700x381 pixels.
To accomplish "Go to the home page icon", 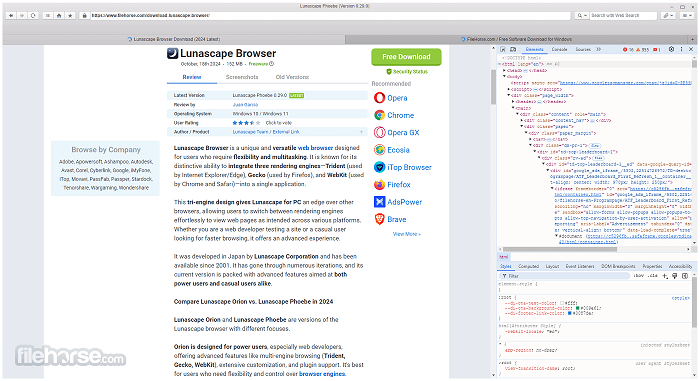I will (x=59, y=15).
